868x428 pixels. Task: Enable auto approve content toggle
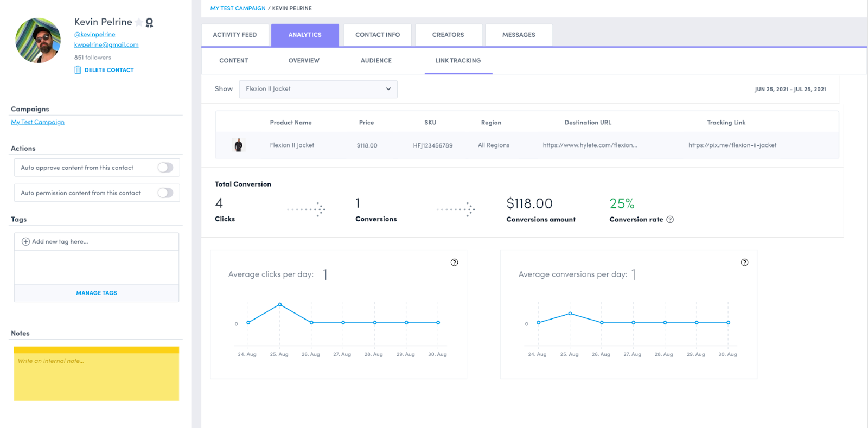click(165, 168)
